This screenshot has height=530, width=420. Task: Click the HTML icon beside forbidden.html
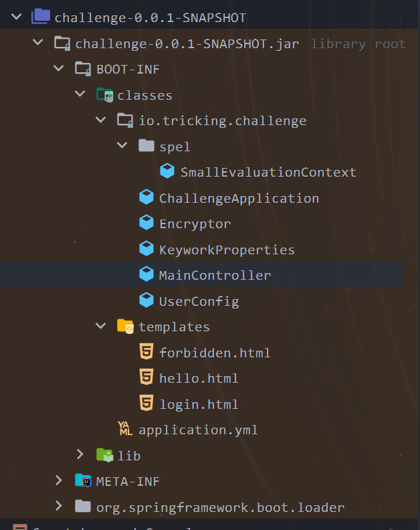pos(146,353)
